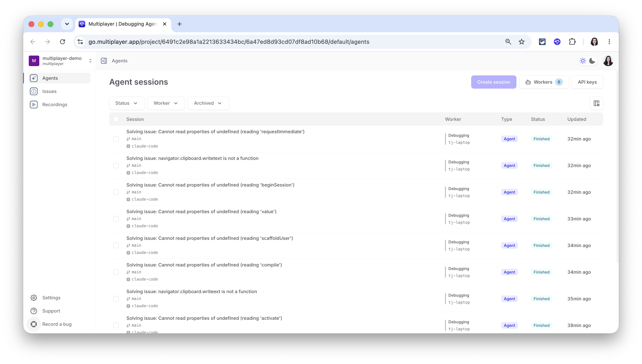
Task: Click the Status column header
Action: (538, 119)
